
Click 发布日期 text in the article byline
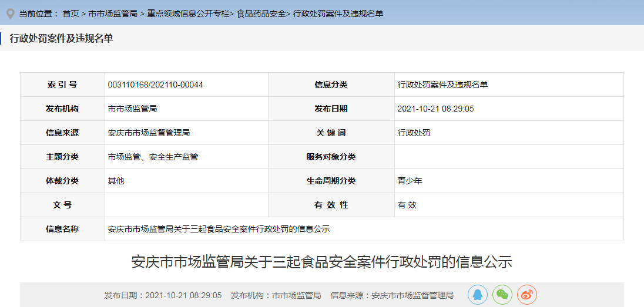click(163, 295)
